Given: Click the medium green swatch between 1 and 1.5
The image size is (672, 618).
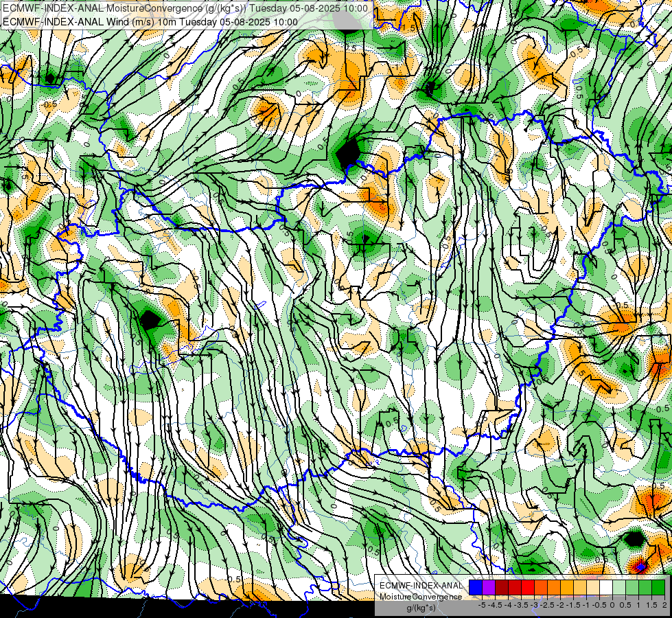Looking at the screenshot, I should click(645, 588).
